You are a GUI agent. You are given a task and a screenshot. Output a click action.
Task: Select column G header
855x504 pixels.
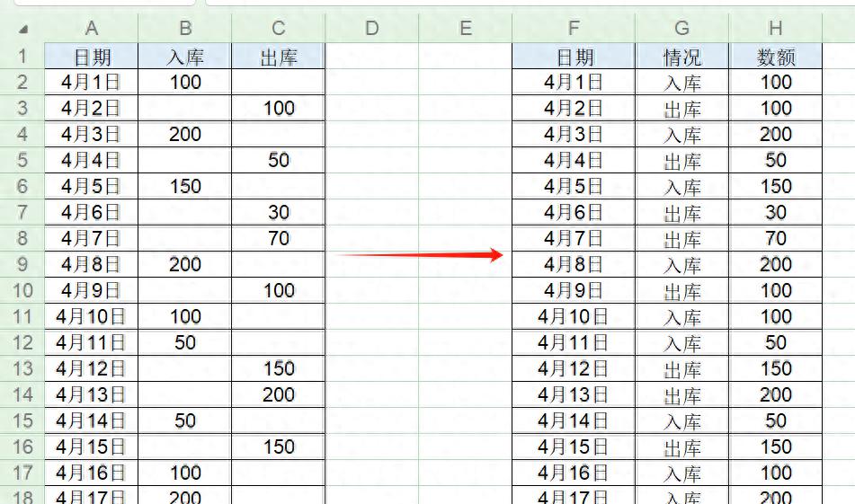coord(682,28)
